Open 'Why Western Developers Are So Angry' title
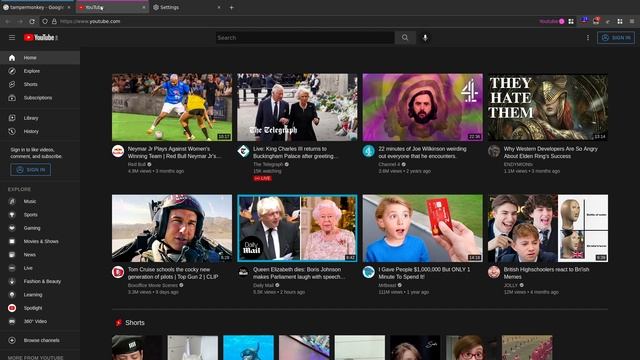The width and height of the screenshot is (640, 360). point(550,153)
